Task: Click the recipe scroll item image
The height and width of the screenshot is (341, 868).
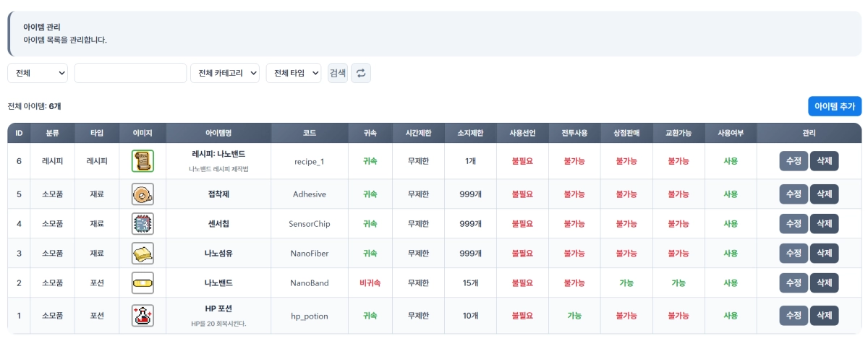Action: pyautogui.click(x=142, y=161)
